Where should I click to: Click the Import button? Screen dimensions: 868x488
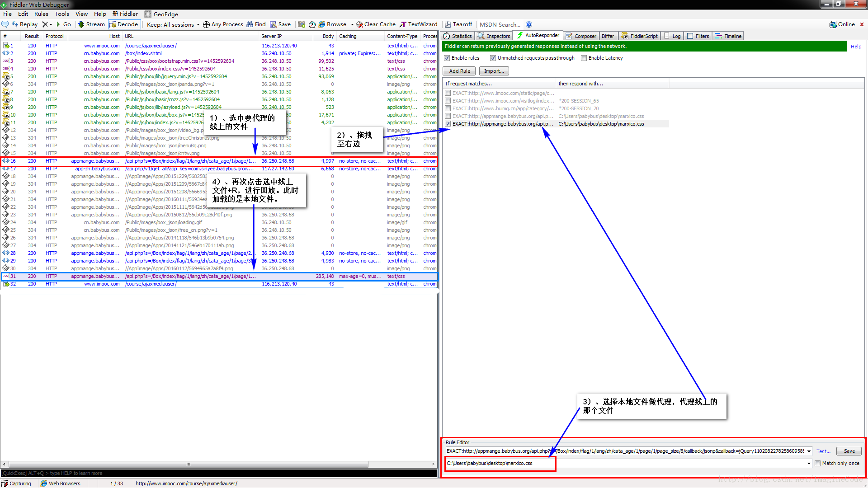tap(494, 70)
